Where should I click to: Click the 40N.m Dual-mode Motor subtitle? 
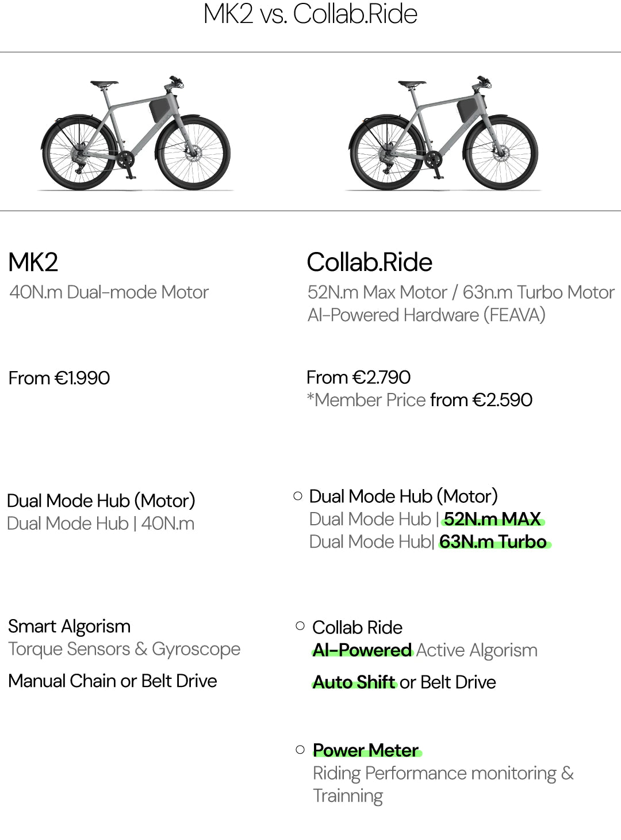tap(109, 292)
